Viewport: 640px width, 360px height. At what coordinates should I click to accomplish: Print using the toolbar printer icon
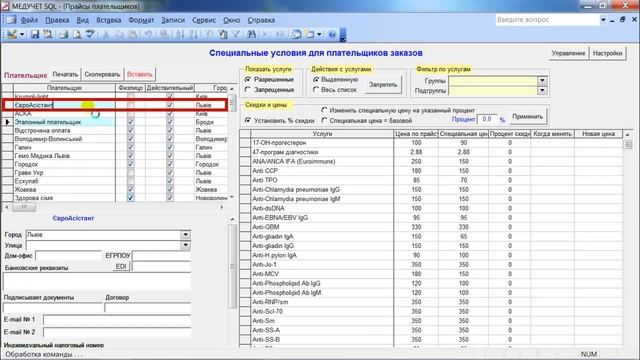click(63, 35)
